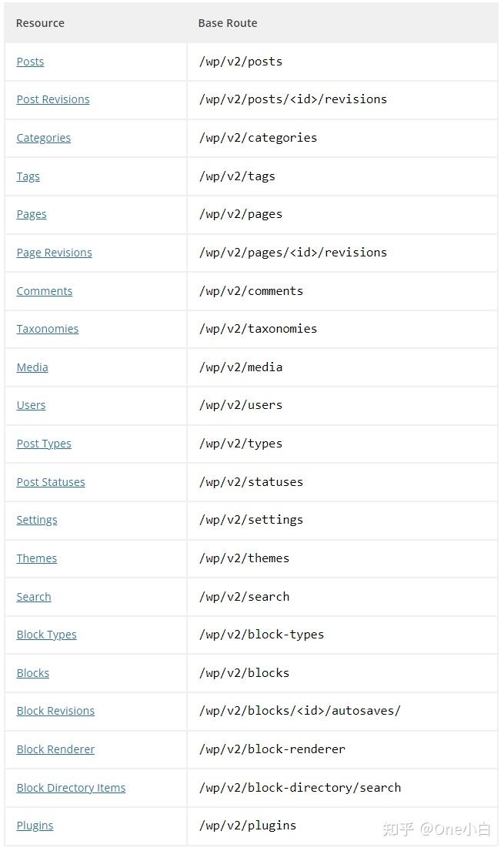Open the Taxonomies link
This screenshot has height=851, width=504.
click(x=48, y=330)
